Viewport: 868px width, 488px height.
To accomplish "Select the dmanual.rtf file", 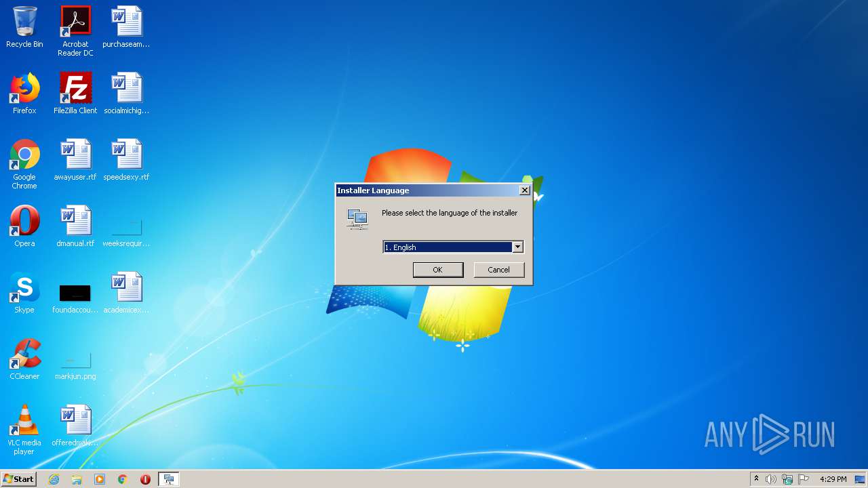I will (75, 226).
